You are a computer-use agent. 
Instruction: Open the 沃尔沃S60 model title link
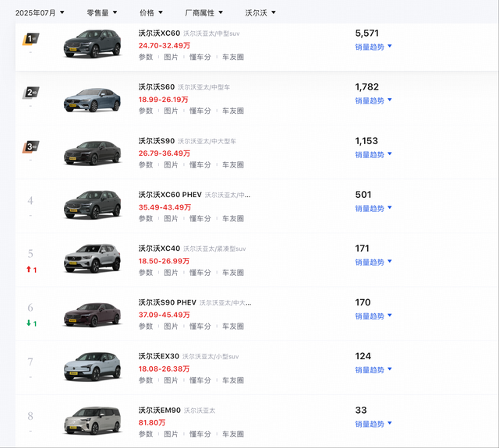tap(156, 87)
